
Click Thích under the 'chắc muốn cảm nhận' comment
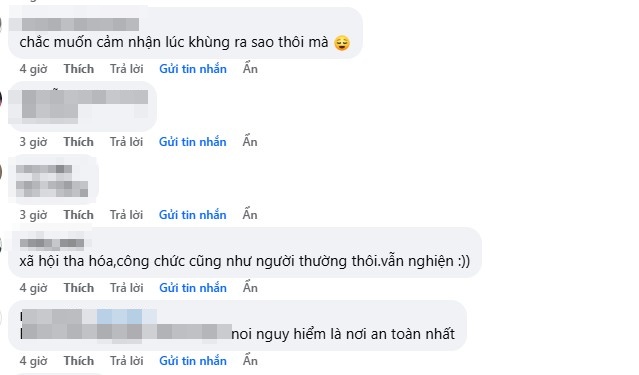[79, 69]
